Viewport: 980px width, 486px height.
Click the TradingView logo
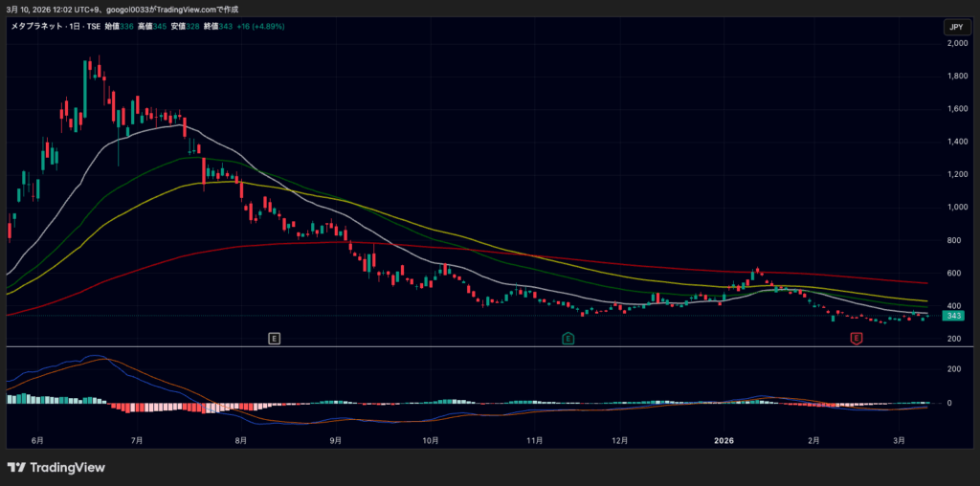point(56,468)
